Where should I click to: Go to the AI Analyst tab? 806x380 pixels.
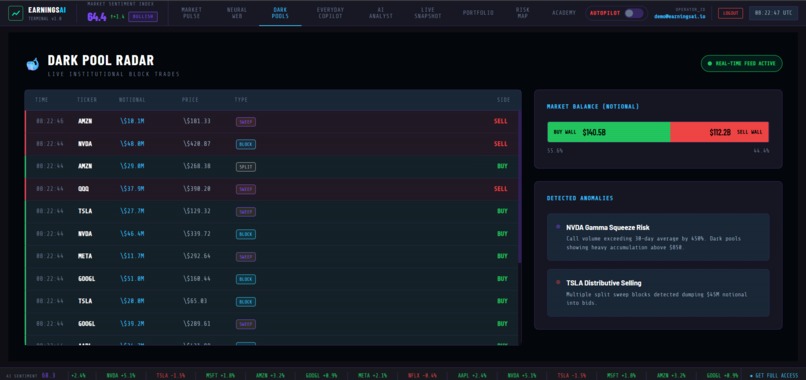pos(380,13)
